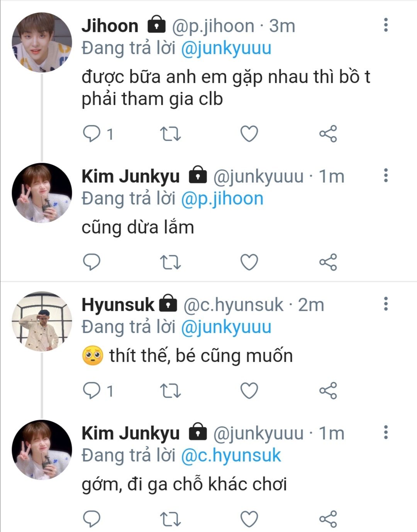The width and height of the screenshot is (417, 532).
Task: Reply to Jihoon's tweet
Action: 92,134
